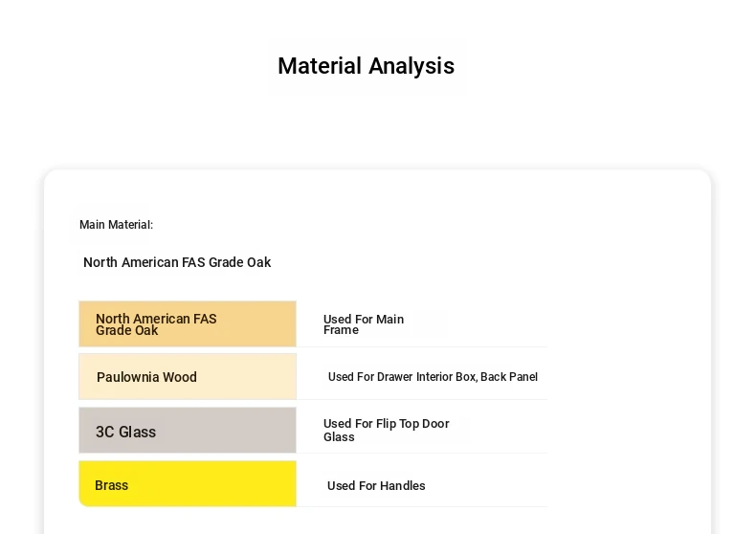Select the cream Paulownia Wood swatch
The height and width of the screenshot is (534, 756).
[x=188, y=377]
